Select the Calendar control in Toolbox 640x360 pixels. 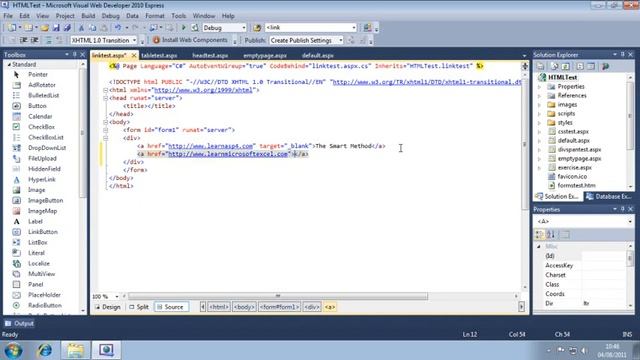(40, 116)
